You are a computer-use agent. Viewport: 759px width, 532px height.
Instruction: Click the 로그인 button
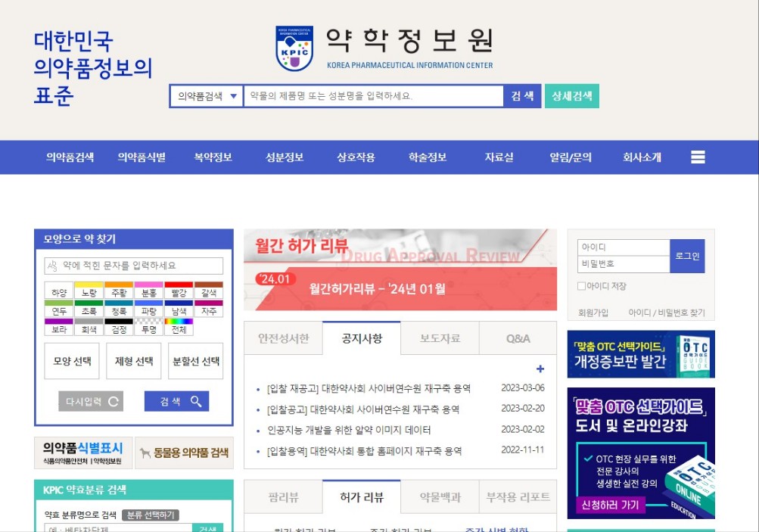point(687,256)
